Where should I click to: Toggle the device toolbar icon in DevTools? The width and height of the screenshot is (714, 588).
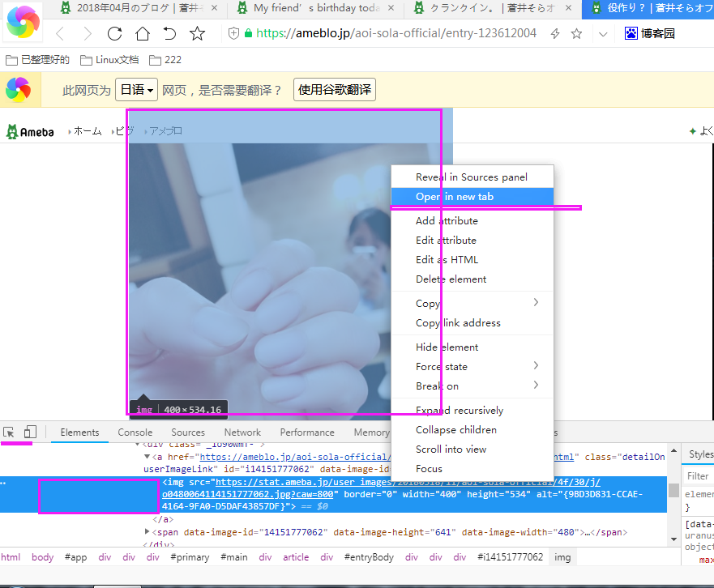click(30, 432)
